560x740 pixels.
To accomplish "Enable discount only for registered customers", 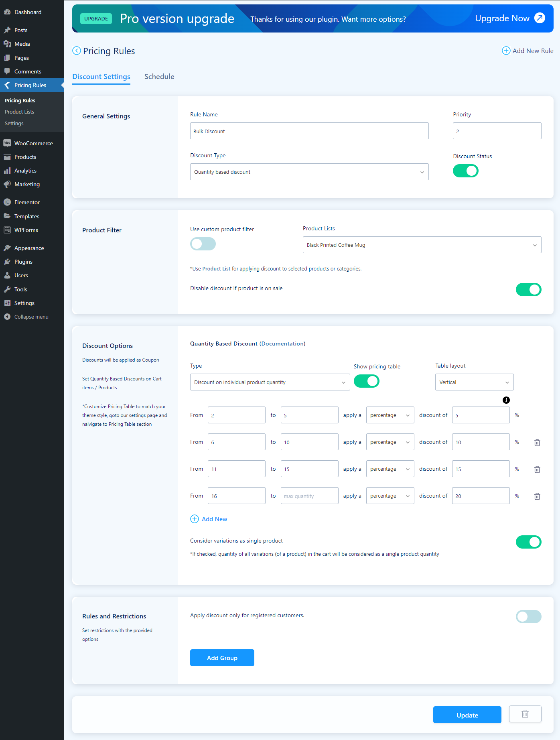I will tap(529, 617).
